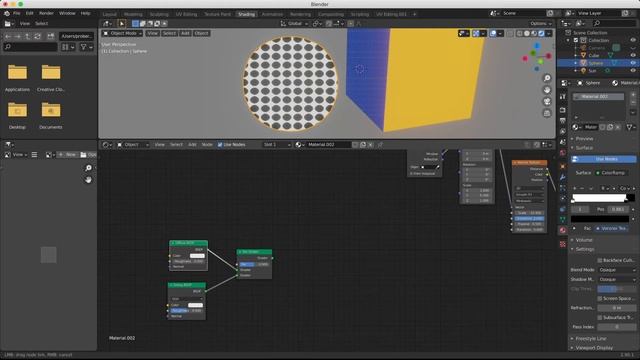
Task: Switch to the UV Editing workspace tab
Action: tap(186, 14)
